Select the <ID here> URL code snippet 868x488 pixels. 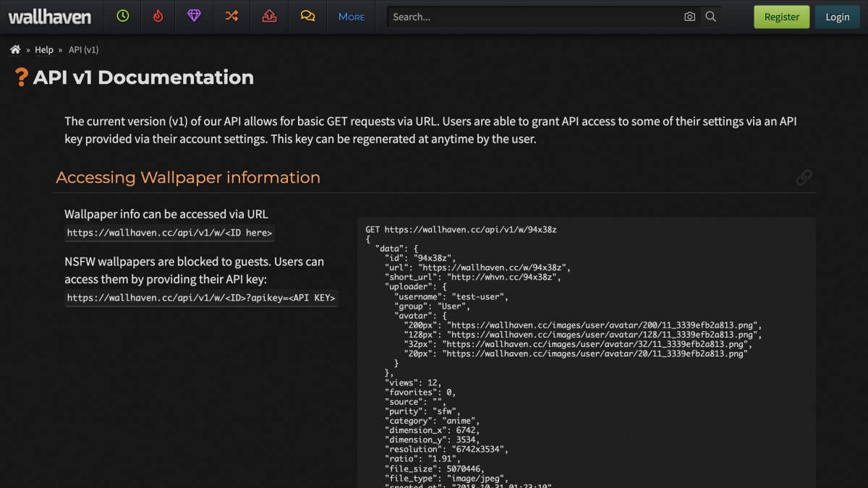[x=170, y=233]
